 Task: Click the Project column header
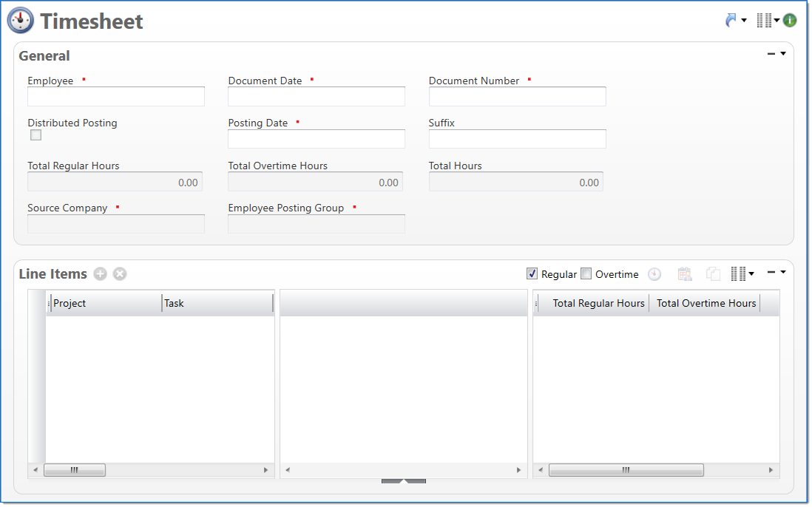[104, 303]
